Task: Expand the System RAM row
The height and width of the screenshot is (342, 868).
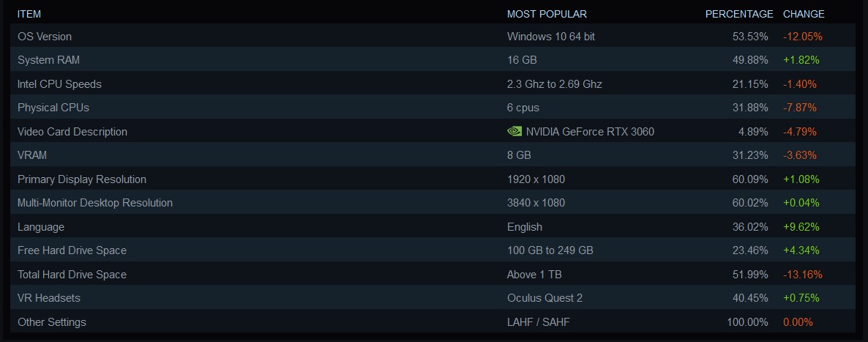Action: (x=433, y=60)
